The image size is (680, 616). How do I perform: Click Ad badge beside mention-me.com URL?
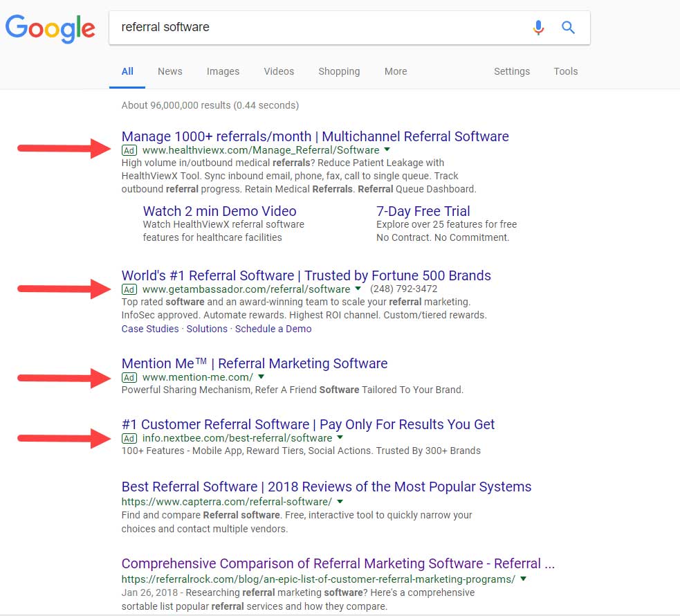[129, 377]
